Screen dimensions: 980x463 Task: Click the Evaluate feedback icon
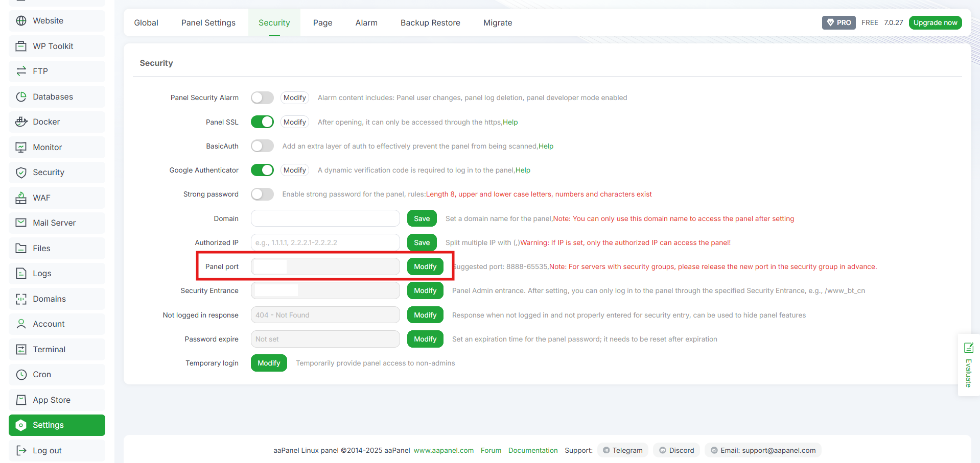click(968, 348)
